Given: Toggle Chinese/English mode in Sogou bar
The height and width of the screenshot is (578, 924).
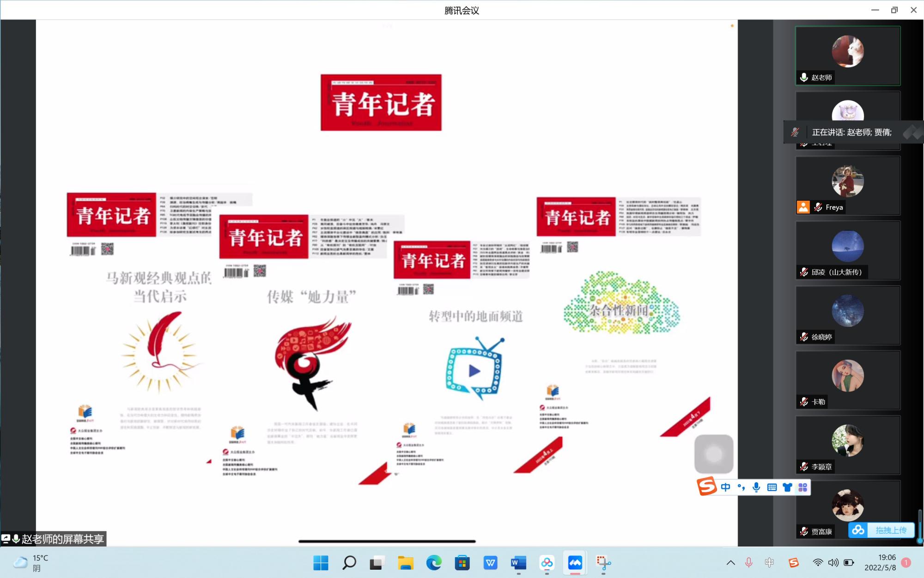Looking at the screenshot, I should pos(726,487).
